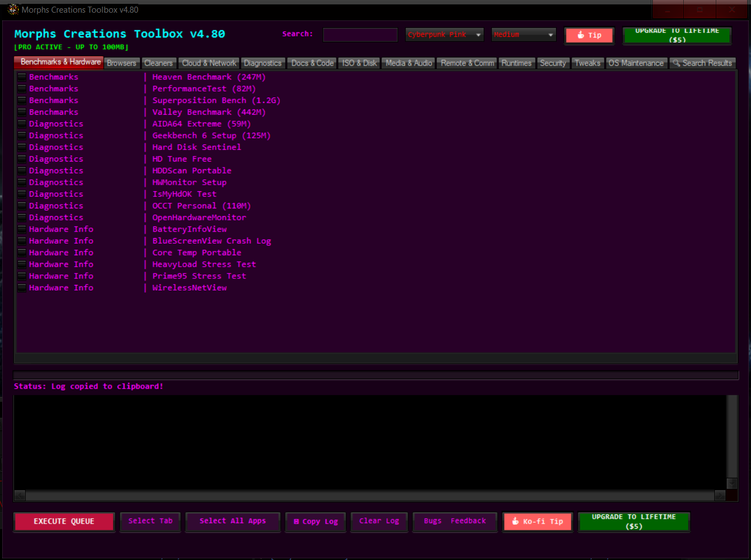Copy the log with Copy Log button

(316, 521)
